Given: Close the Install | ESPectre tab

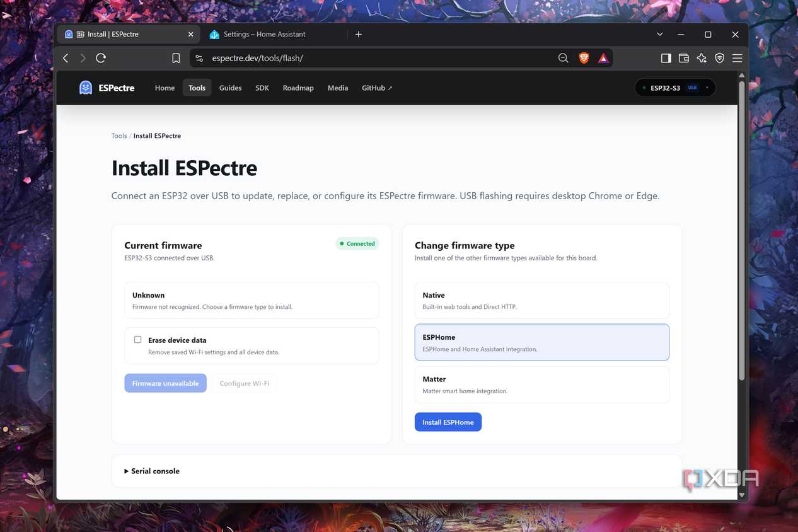Looking at the screenshot, I should (191, 34).
